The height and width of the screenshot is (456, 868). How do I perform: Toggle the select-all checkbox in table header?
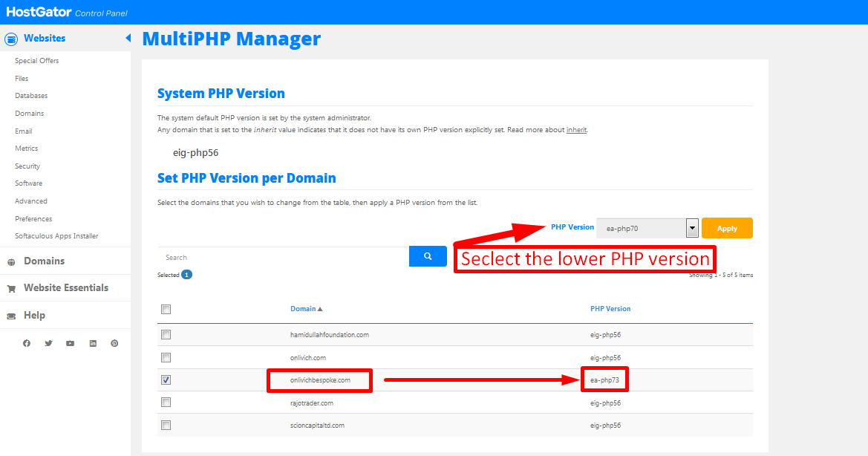point(166,310)
